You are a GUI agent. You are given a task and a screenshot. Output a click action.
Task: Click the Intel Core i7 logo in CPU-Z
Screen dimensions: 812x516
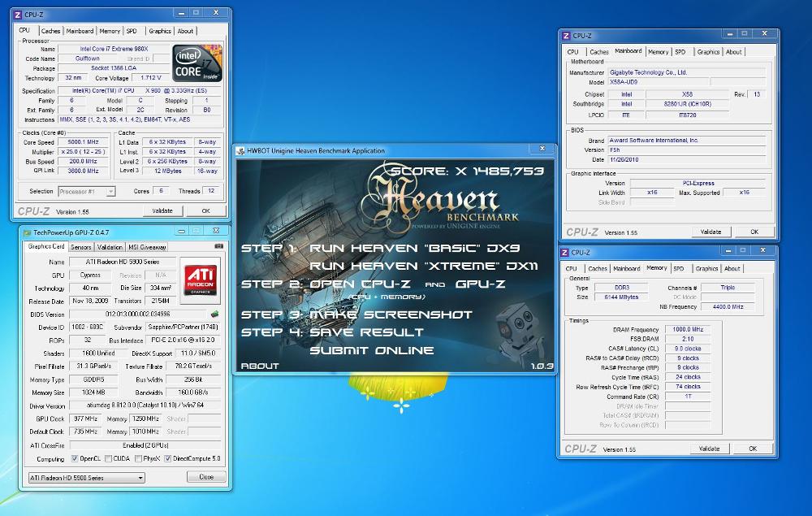click(x=197, y=63)
